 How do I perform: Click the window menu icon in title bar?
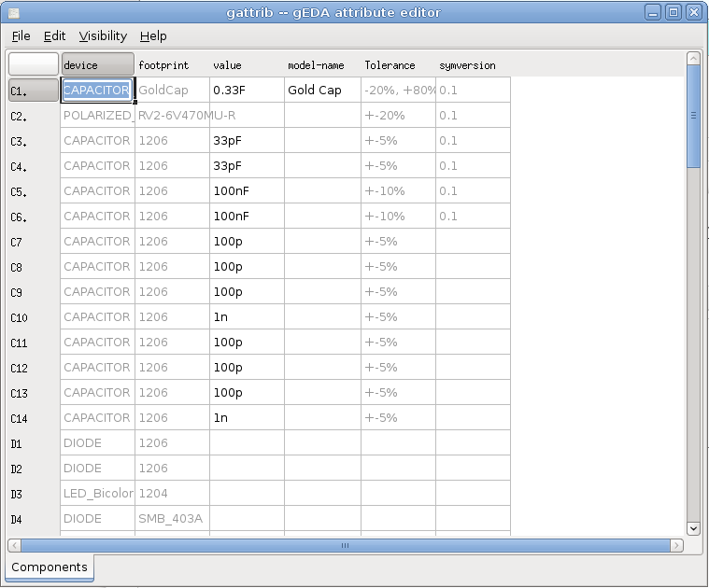13,12
